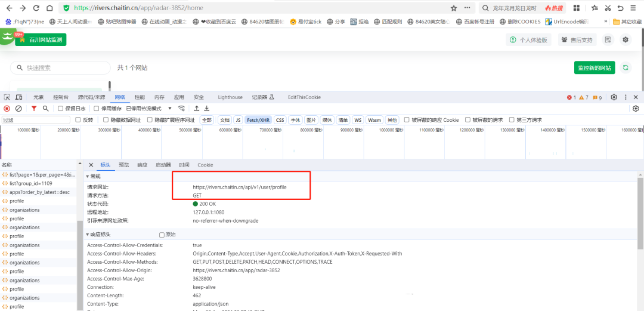Click the 个人体验版 button

click(x=528, y=39)
